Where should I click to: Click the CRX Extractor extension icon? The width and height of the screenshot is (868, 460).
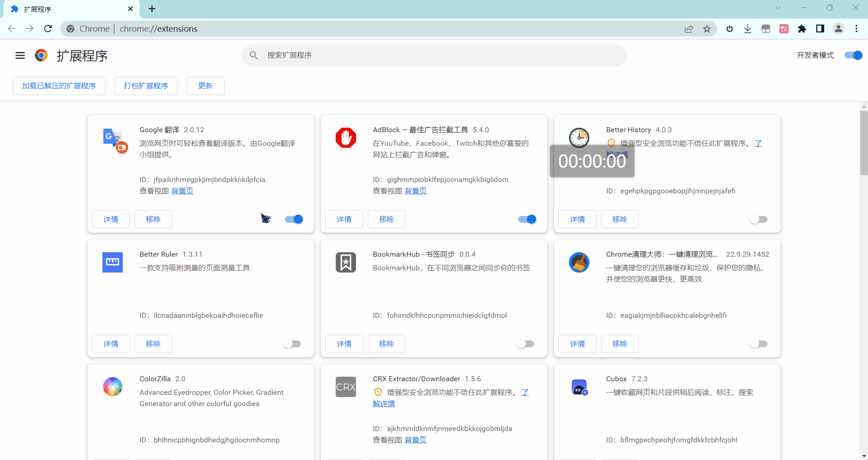coord(346,387)
